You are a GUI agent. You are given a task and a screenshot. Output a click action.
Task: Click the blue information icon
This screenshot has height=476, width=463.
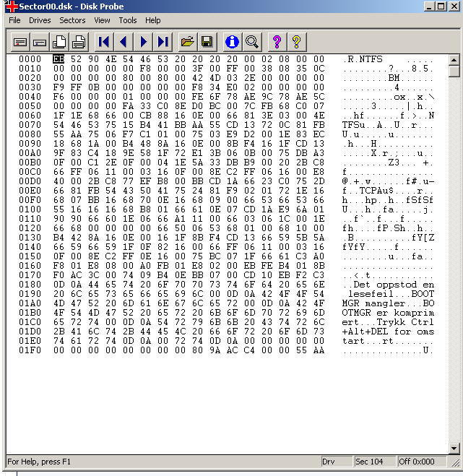[x=232, y=42]
